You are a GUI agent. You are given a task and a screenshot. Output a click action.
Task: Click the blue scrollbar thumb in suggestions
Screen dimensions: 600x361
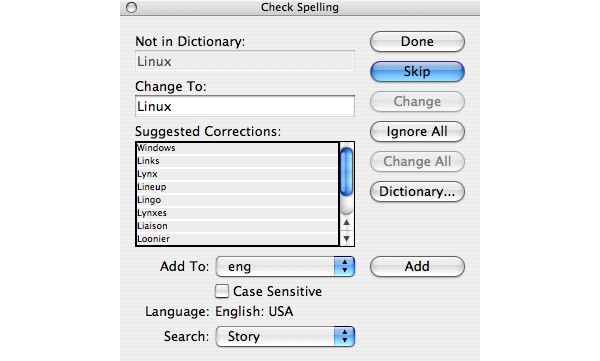347,172
